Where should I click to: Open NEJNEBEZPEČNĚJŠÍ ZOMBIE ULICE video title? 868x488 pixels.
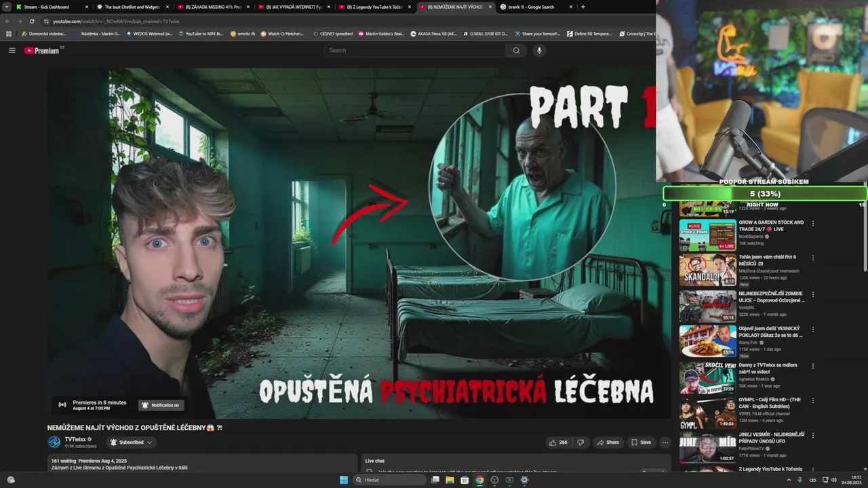tap(771, 297)
